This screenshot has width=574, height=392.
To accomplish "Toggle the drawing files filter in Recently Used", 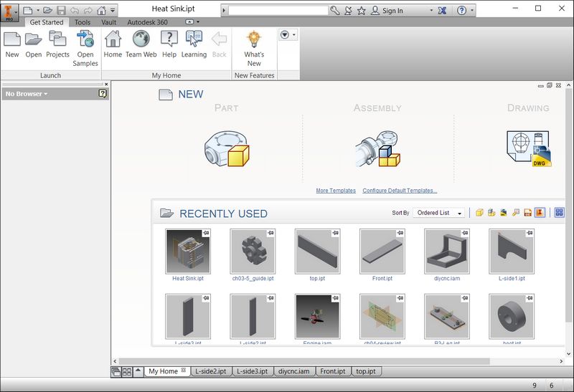I will coord(504,212).
